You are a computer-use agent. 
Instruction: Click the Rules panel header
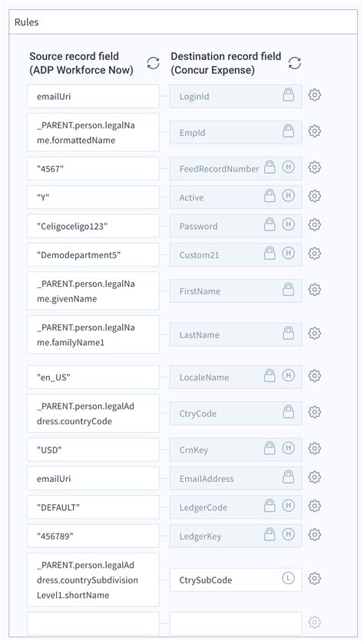tap(183, 22)
